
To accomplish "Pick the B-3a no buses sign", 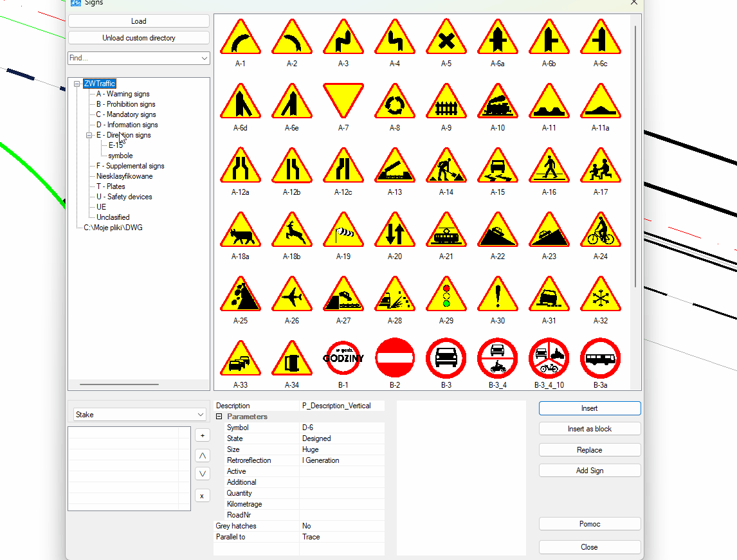I will (x=601, y=358).
